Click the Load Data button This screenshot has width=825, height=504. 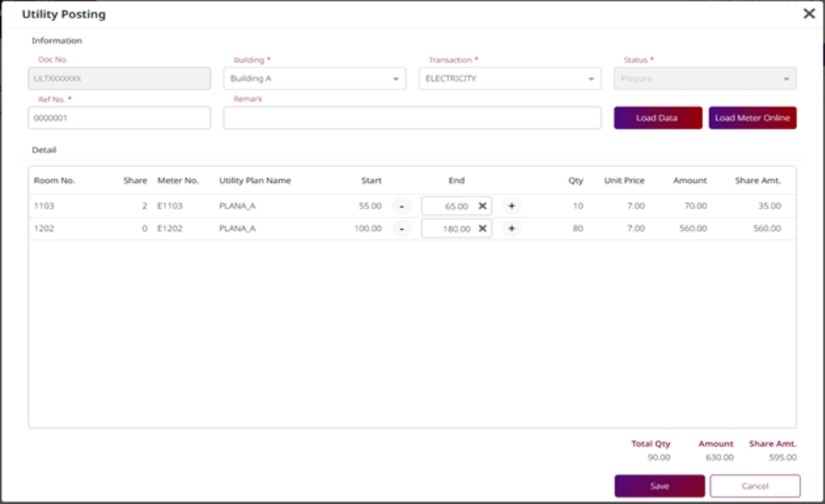coord(658,118)
